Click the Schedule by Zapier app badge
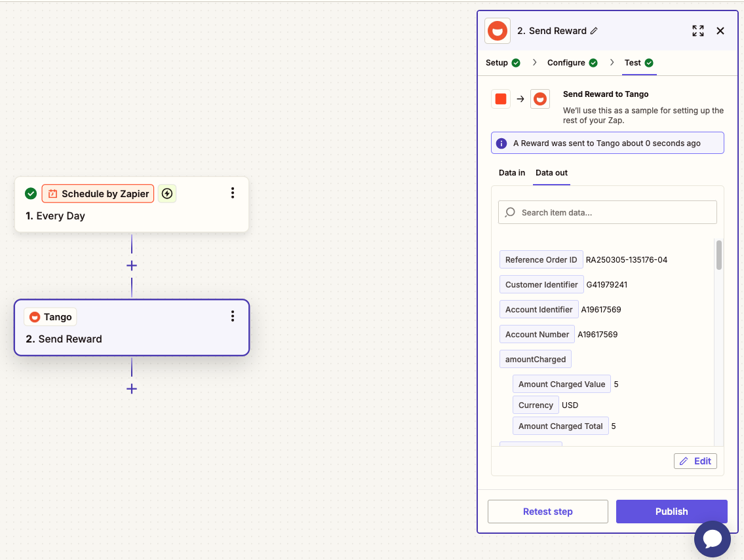The width and height of the screenshot is (744, 560). click(98, 193)
